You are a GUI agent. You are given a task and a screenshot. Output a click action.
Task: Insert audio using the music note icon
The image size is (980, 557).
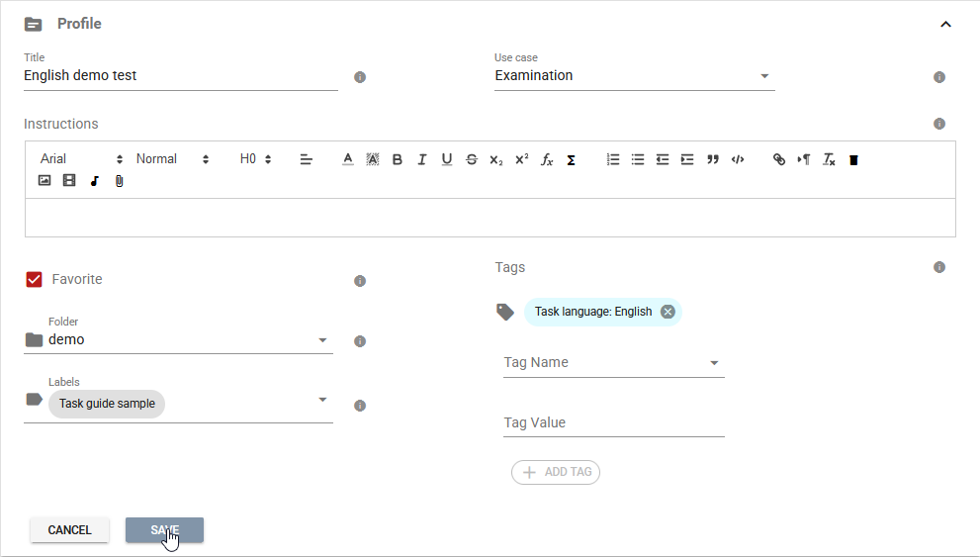coord(94,181)
